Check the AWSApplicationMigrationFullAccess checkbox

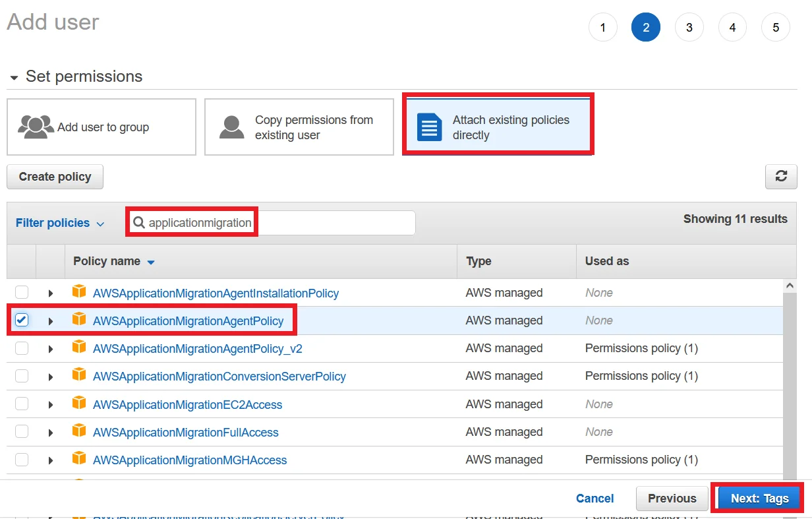[x=22, y=431]
